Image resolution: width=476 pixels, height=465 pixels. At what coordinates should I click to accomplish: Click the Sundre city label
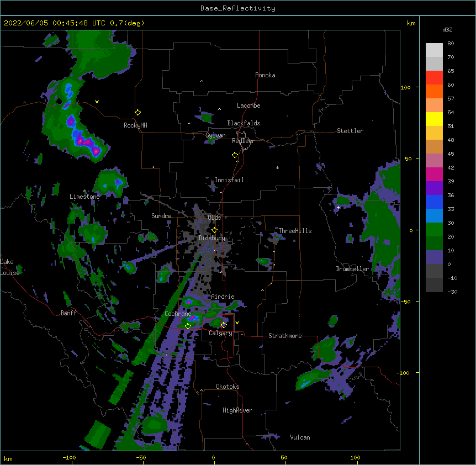click(161, 216)
